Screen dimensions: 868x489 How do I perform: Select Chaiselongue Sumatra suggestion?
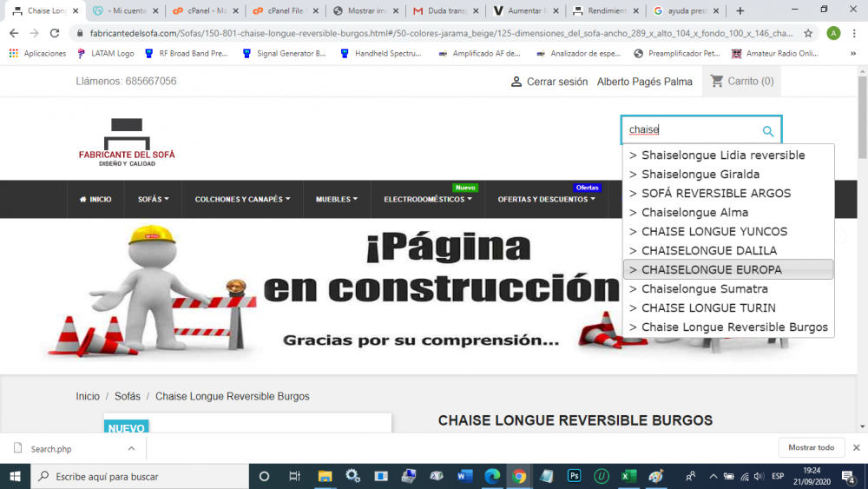click(x=728, y=288)
